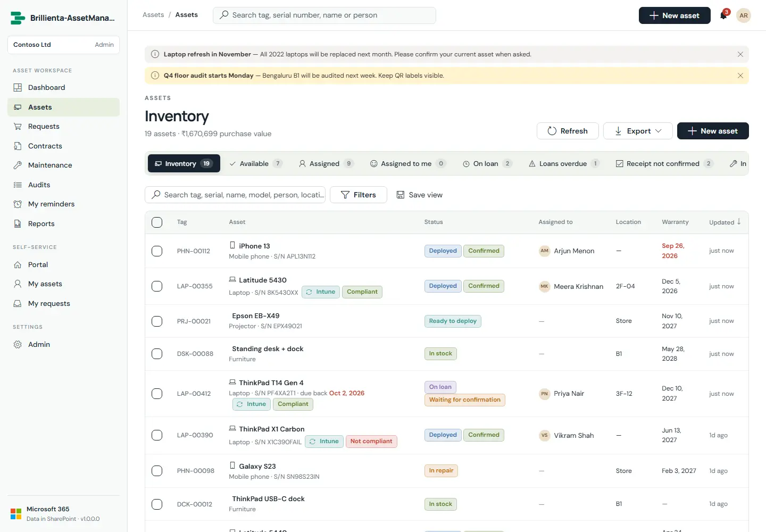
Task: Sort by the Updated column header
Action: click(725, 222)
